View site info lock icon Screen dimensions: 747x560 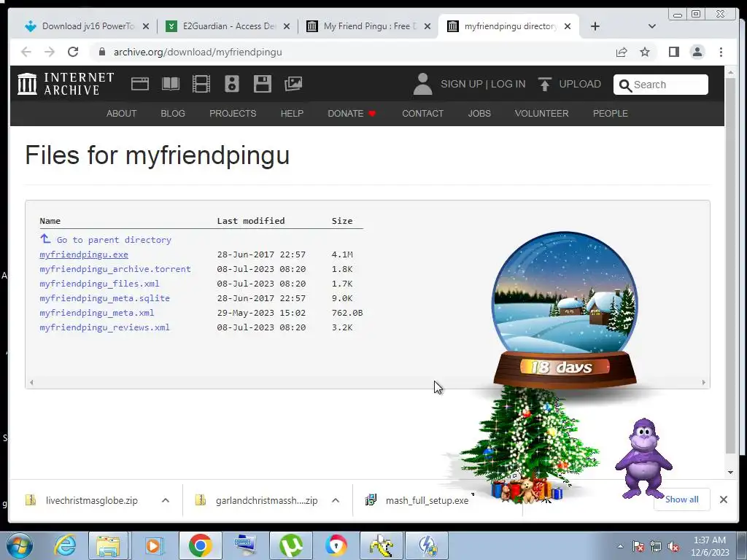click(101, 52)
